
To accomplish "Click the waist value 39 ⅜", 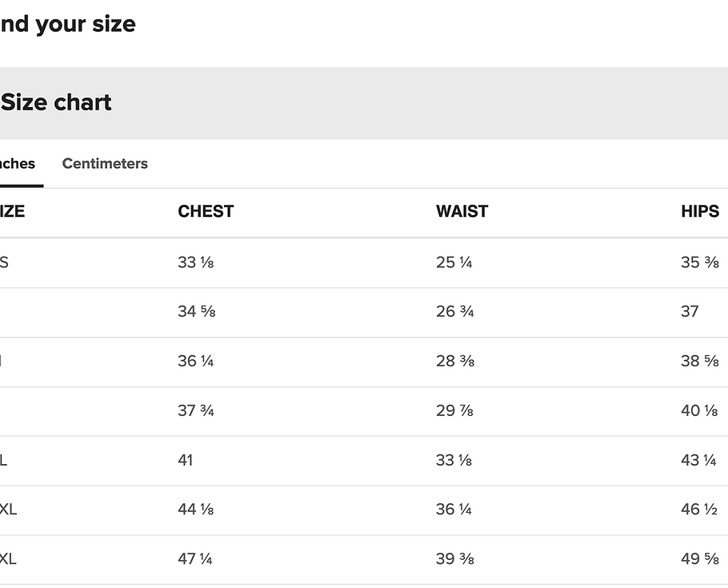I will [x=455, y=558].
